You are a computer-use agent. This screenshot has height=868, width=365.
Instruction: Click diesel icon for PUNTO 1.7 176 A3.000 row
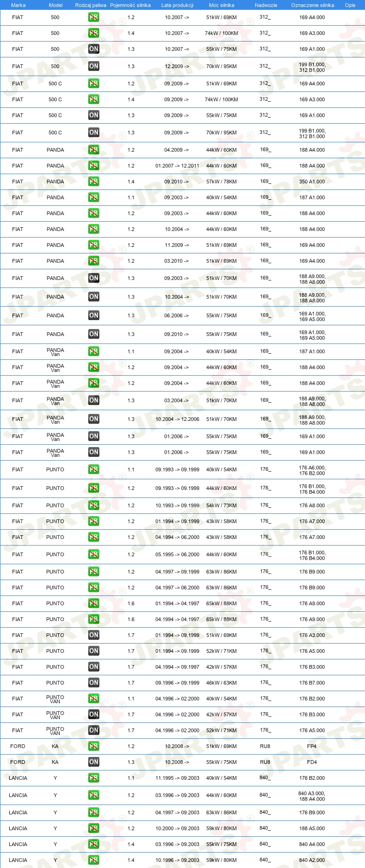94,635
